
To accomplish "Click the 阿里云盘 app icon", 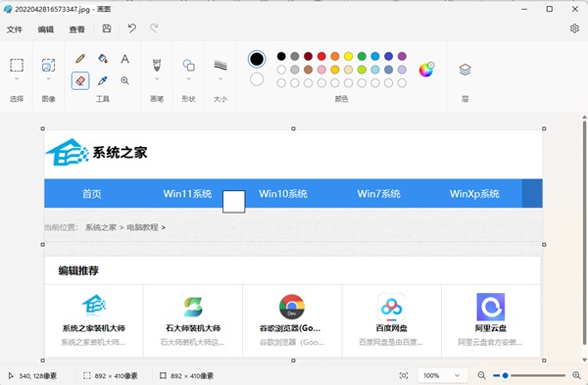I will pos(491,307).
